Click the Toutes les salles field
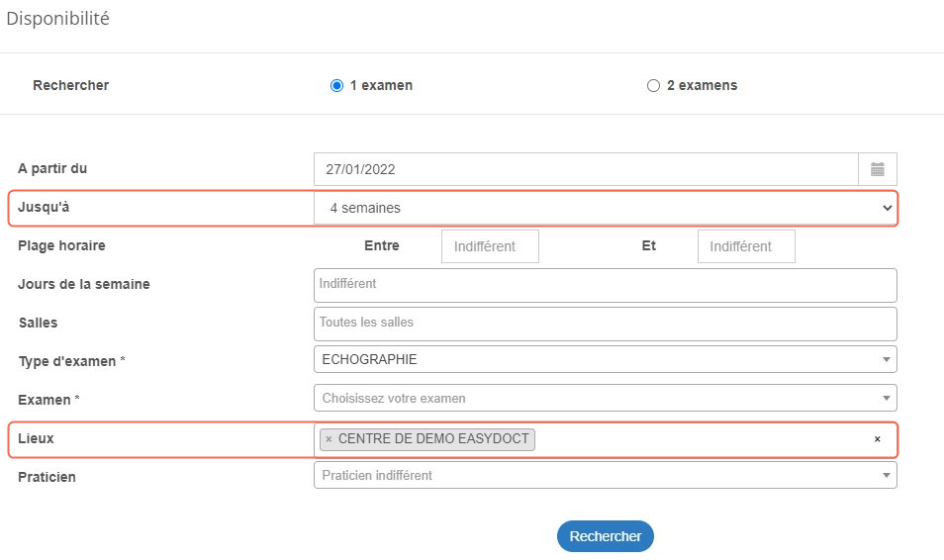The height and width of the screenshot is (560, 944). tap(605, 323)
